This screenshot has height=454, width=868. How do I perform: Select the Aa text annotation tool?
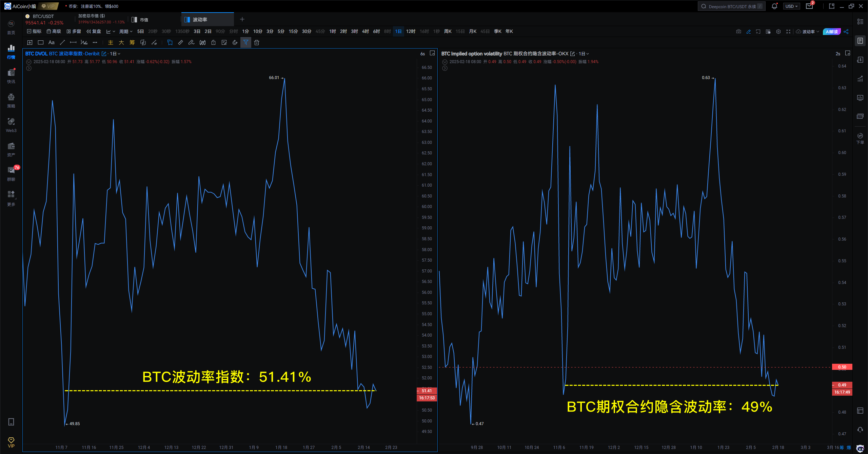coord(52,42)
